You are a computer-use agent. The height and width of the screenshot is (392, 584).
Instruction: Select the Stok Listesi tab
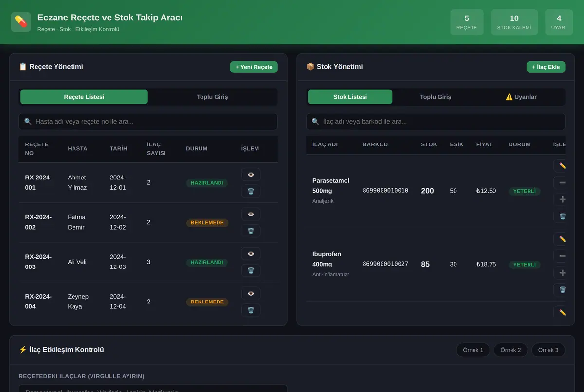[x=350, y=97]
